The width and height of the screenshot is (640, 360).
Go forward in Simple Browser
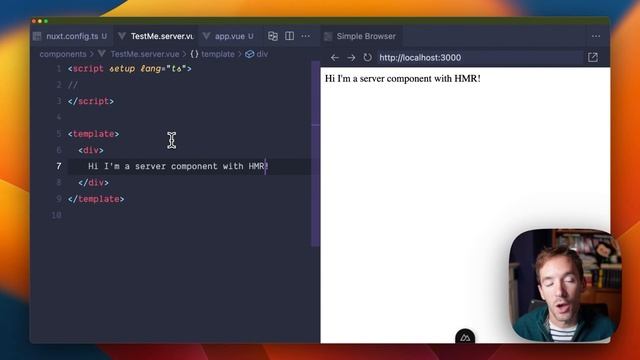tap(351, 58)
